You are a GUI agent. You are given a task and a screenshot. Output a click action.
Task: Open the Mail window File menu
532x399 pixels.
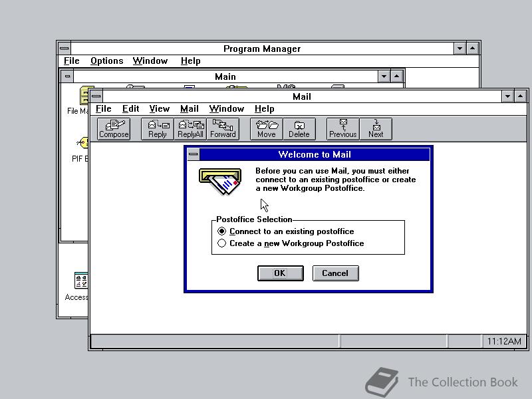click(104, 109)
